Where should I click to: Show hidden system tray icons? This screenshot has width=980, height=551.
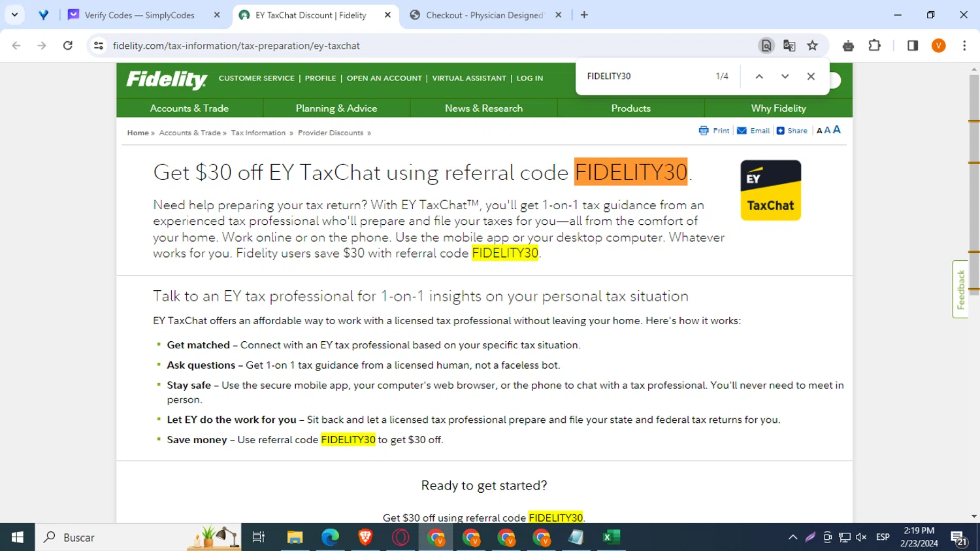point(792,537)
